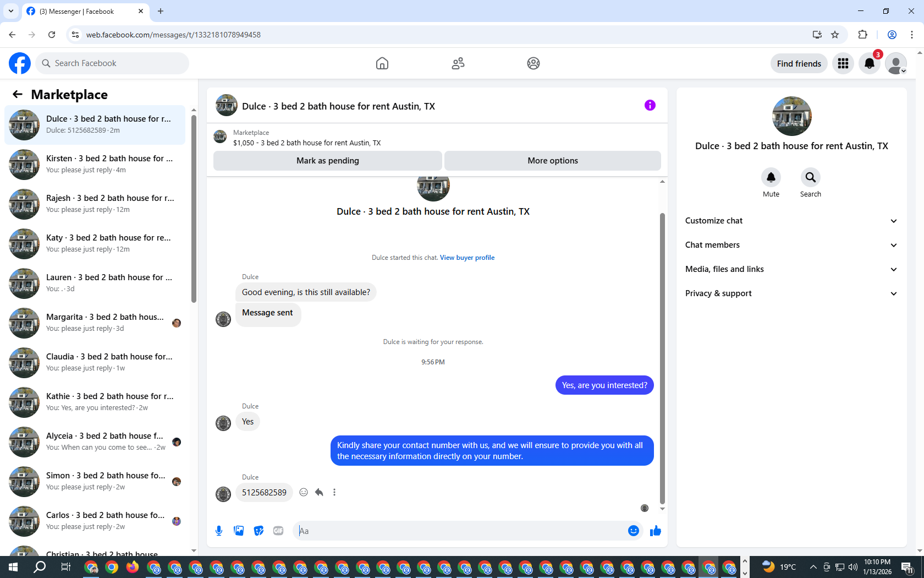Select the '5125682589' message text
The image size is (924, 578).
point(264,492)
